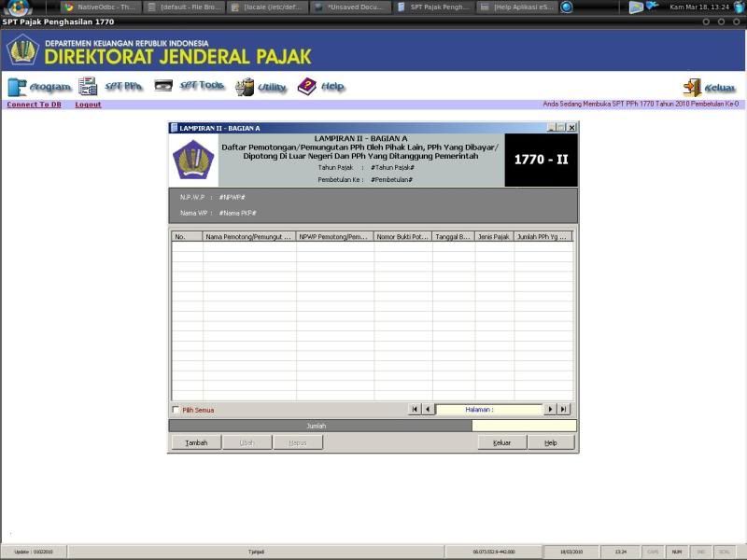Click the status bar CAPS indicator

pyautogui.click(x=653, y=552)
